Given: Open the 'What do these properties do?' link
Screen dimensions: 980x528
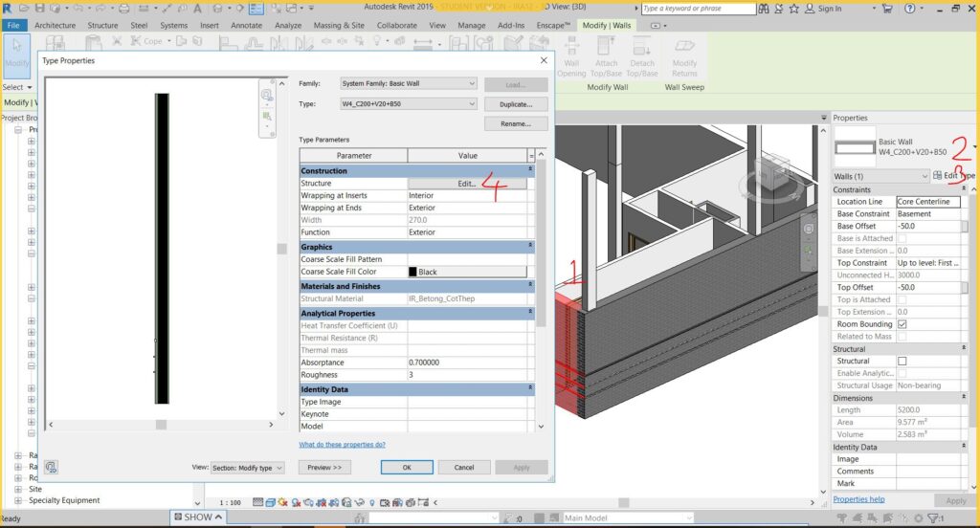Looking at the screenshot, I should 342,445.
